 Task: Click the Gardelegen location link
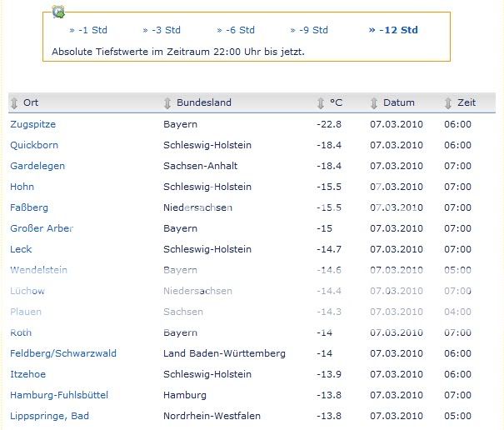37,166
